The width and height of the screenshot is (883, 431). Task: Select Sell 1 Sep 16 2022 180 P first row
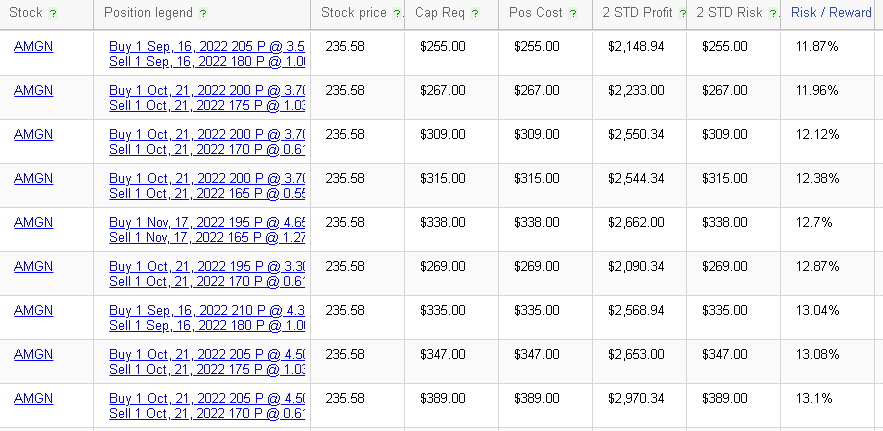[207, 61]
